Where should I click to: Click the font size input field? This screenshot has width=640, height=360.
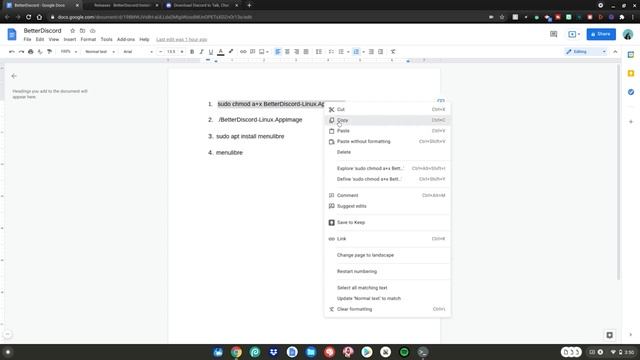(171, 52)
